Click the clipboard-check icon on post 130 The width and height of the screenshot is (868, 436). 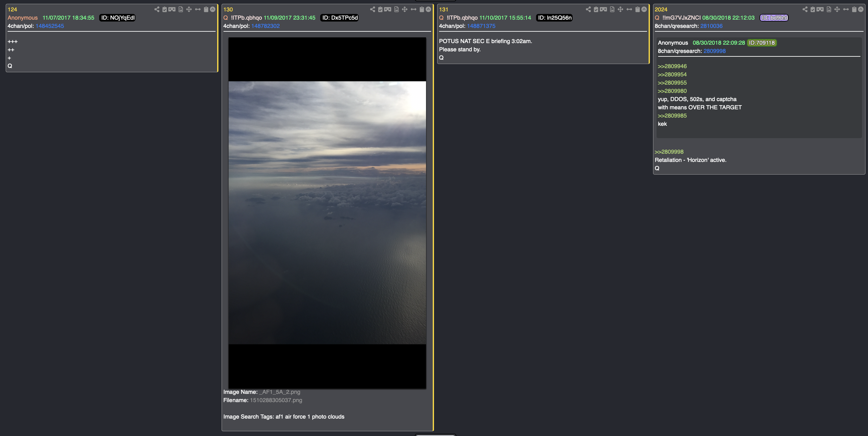point(380,10)
